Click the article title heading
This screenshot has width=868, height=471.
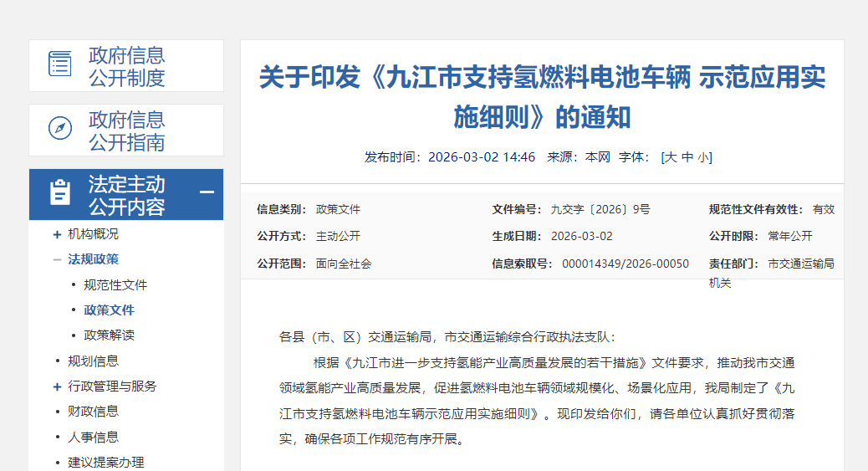tap(542, 97)
